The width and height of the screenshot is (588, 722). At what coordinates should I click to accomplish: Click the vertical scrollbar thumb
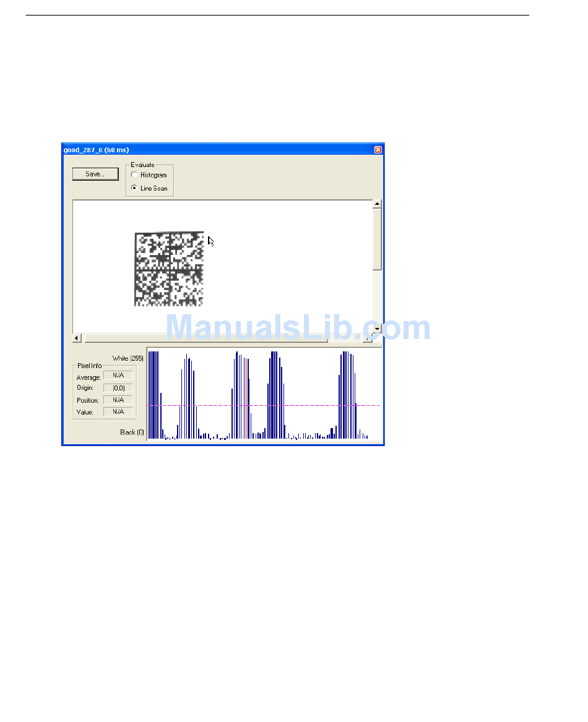377,239
